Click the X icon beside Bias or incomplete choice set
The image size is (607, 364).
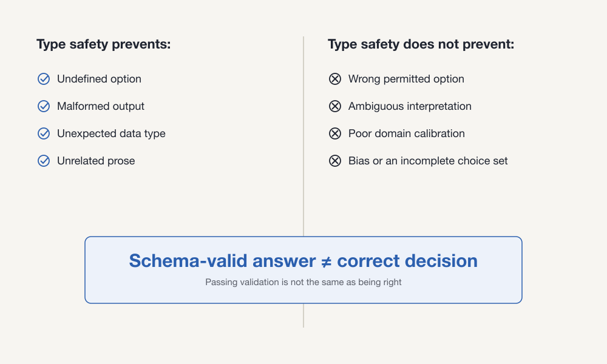coord(335,161)
